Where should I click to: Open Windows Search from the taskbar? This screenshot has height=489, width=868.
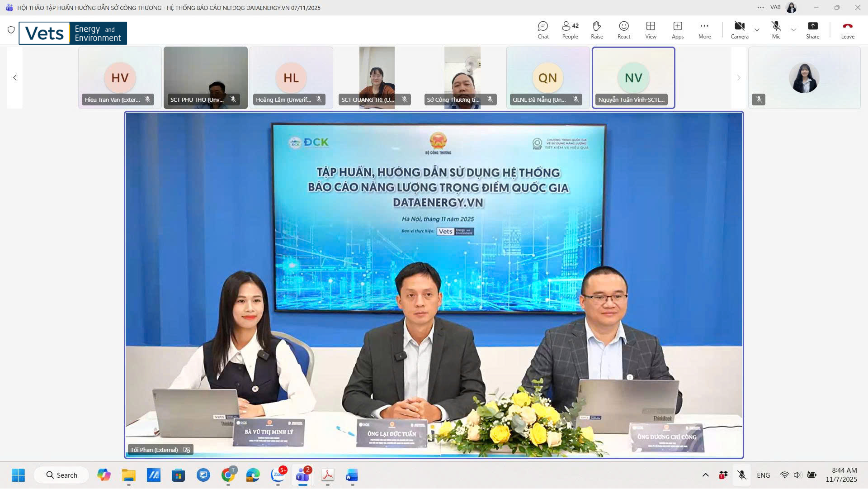(x=61, y=475)
